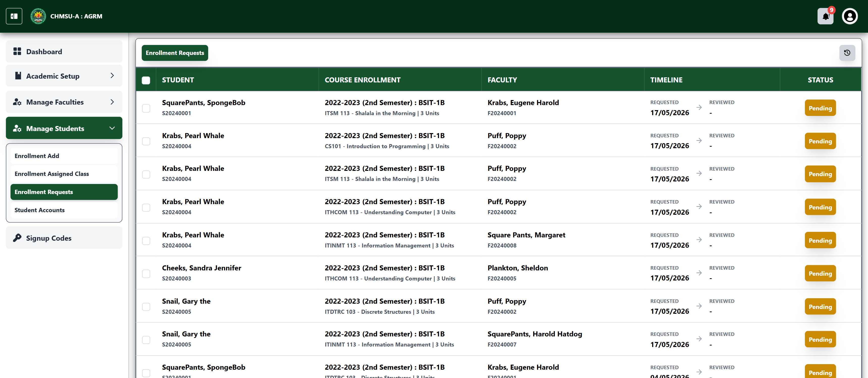Click faculty name Plankton, Sheldon
This screenshot has height=378, width=868.
click(x=518, y=268)
